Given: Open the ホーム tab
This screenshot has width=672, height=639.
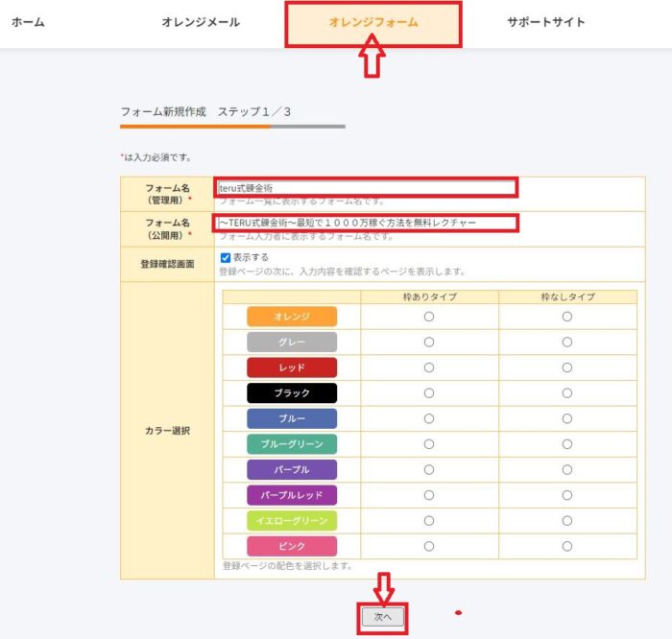Looking at the screenshot, I should (x=28, y=22).
